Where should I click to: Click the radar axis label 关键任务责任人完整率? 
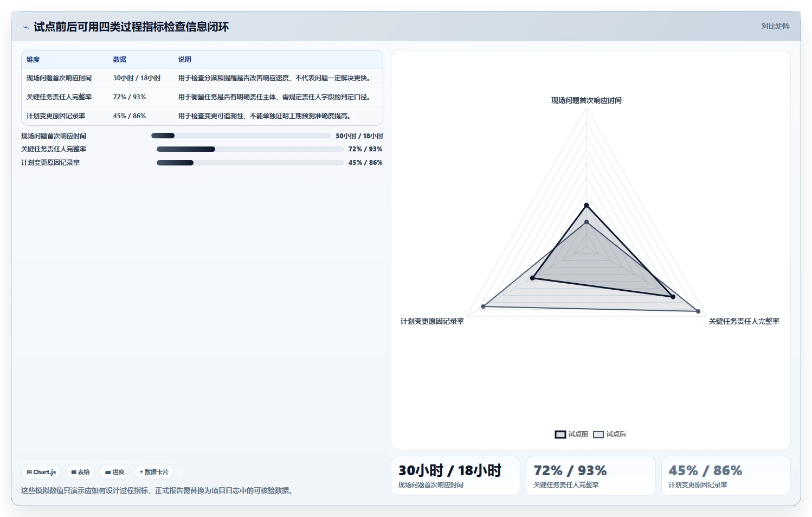point(744,321)
